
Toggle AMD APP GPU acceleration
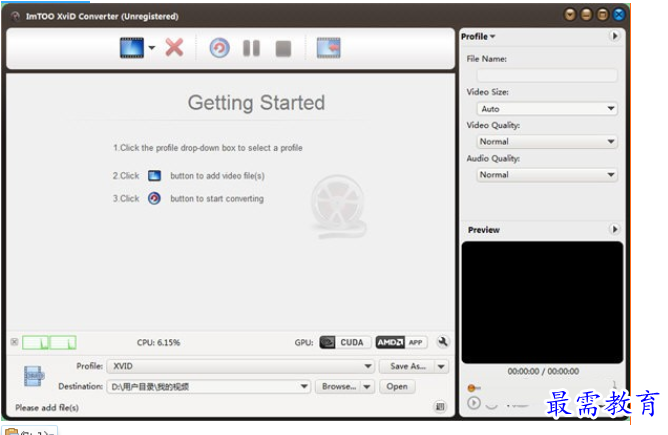(401, 343)
